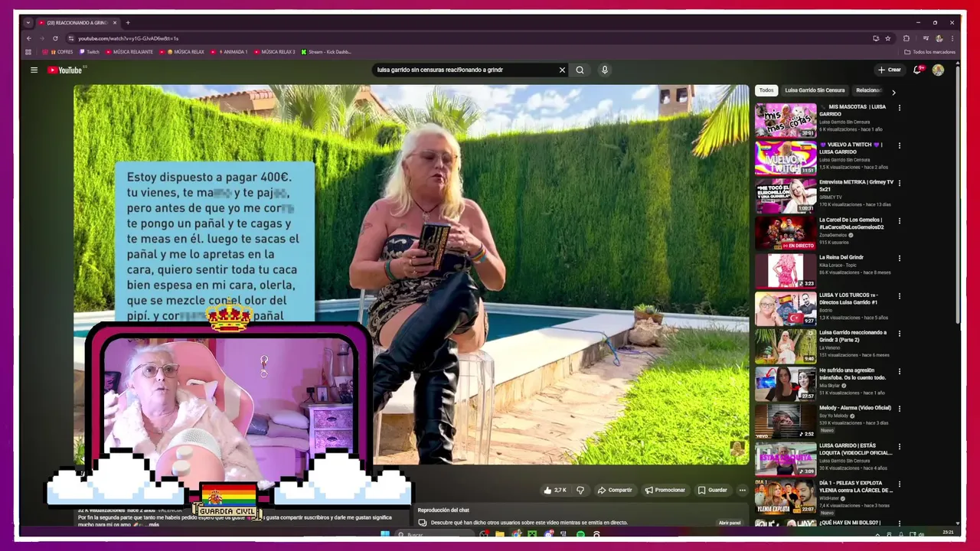Open File Explorer from the taskbar
This screenshot has width=980, height=551.
coord(500,534)
